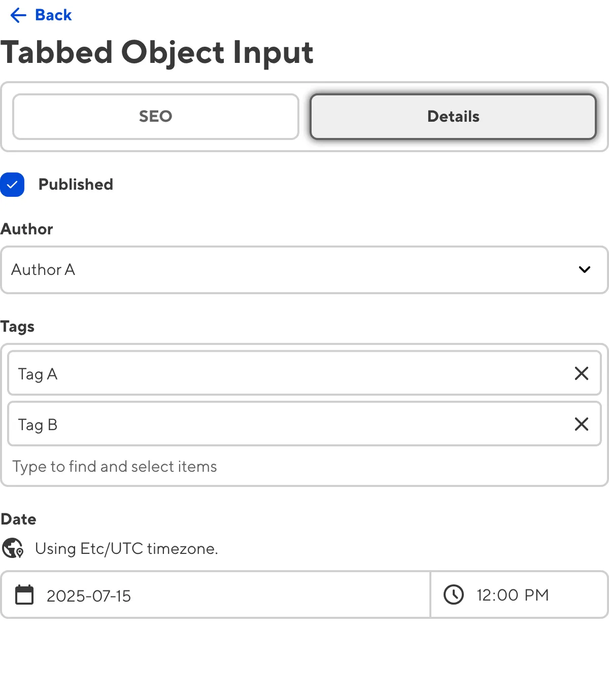This screenshot has height=700, width=609.
Task: Click the clock icon in the time field
Action: point(453,595)
